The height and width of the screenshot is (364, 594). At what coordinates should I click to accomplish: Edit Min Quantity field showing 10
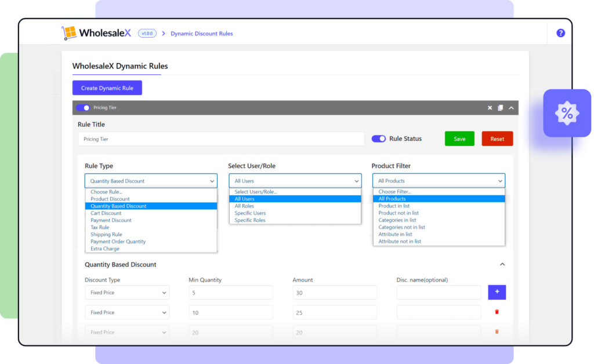pyautogui.click(x=231, y=312)
